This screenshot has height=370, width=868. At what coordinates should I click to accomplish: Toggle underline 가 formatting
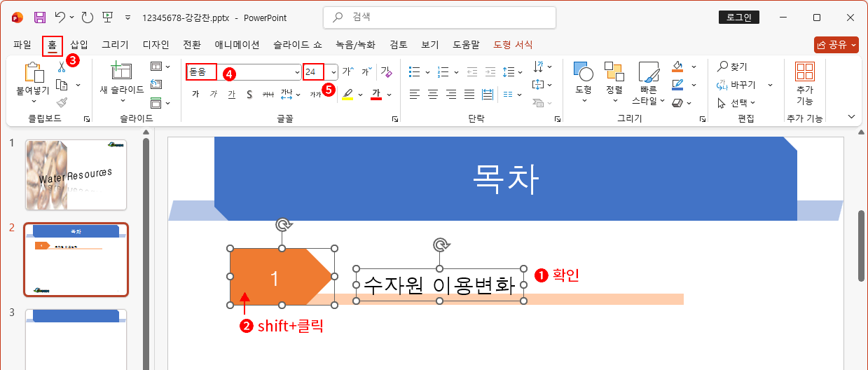point(231,94)
